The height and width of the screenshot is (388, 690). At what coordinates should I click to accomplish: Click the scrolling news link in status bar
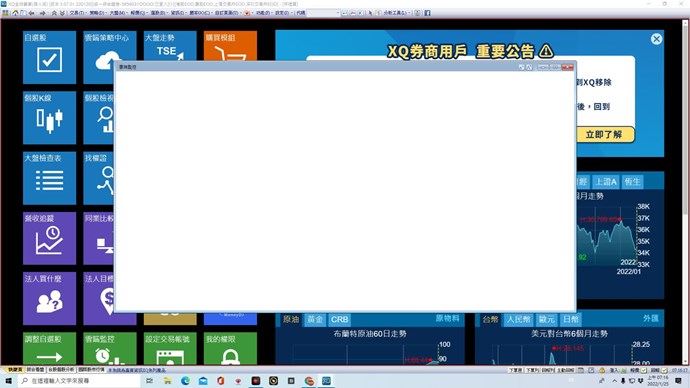click(137, 370)
